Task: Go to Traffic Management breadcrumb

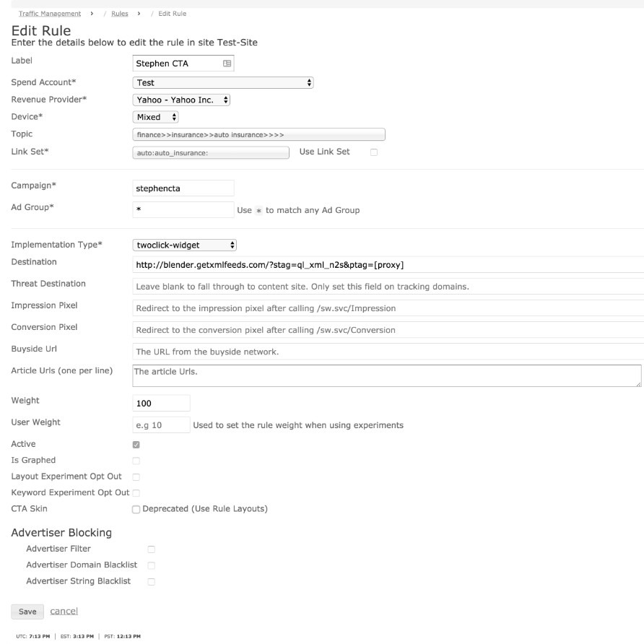Action: coord(50,14)
